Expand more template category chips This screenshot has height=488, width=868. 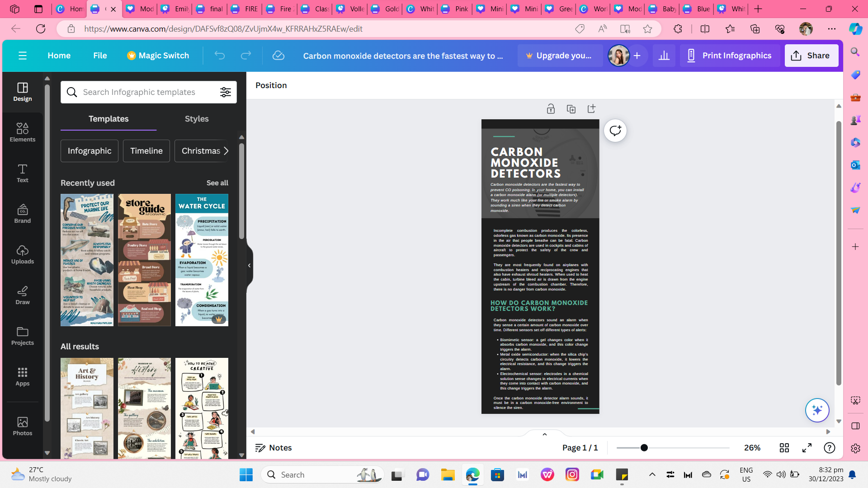(226, 151)
